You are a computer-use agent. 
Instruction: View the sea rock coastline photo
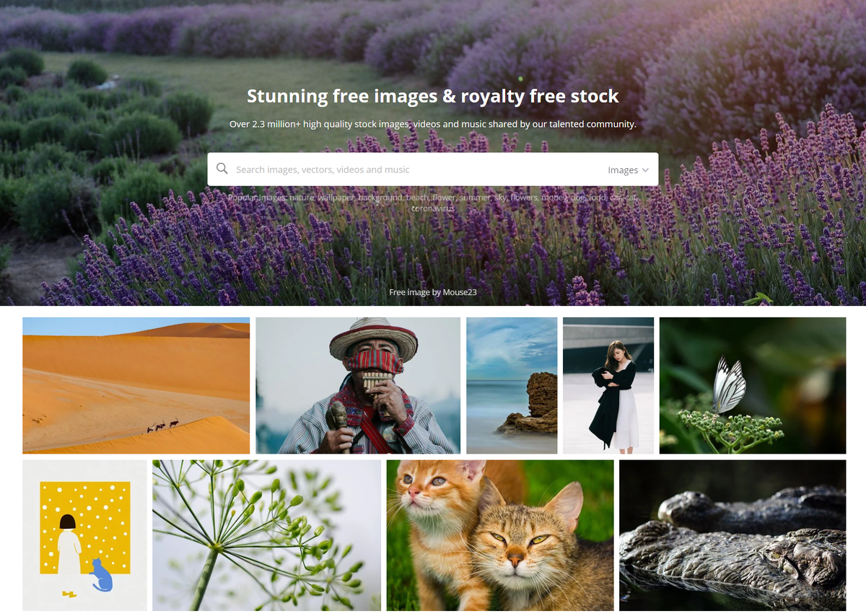pyautogui.click(x=512, y=385)
